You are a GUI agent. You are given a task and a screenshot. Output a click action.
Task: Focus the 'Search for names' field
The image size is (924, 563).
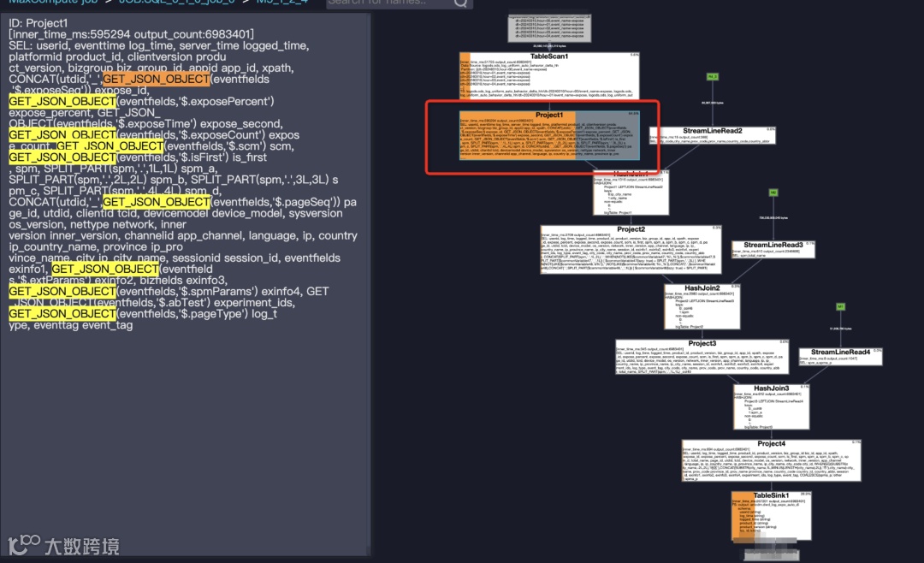pyautogui.click(x=389, y=3)
